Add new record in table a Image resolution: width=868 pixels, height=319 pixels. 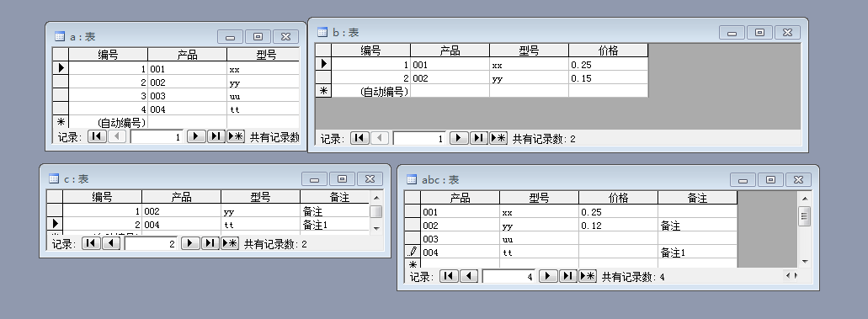click(x=236, y=136)
